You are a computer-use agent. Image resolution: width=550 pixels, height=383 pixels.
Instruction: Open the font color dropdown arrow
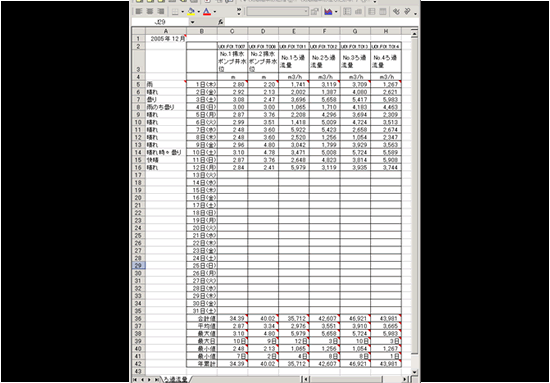(215, 12)
